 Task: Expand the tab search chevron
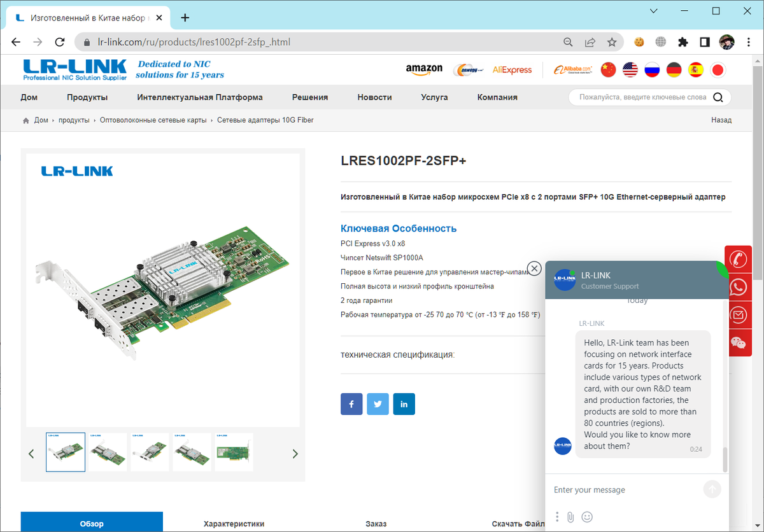pos(654,11)
